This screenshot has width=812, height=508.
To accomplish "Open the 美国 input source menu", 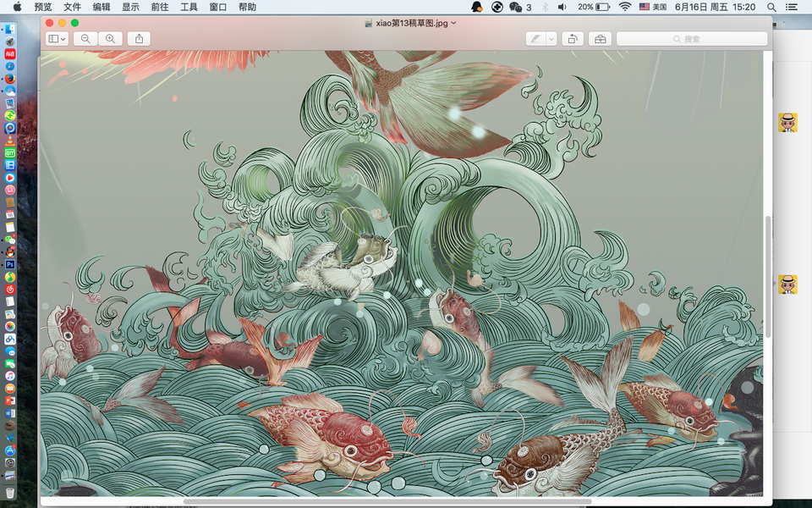I will [x=653, y=7].
